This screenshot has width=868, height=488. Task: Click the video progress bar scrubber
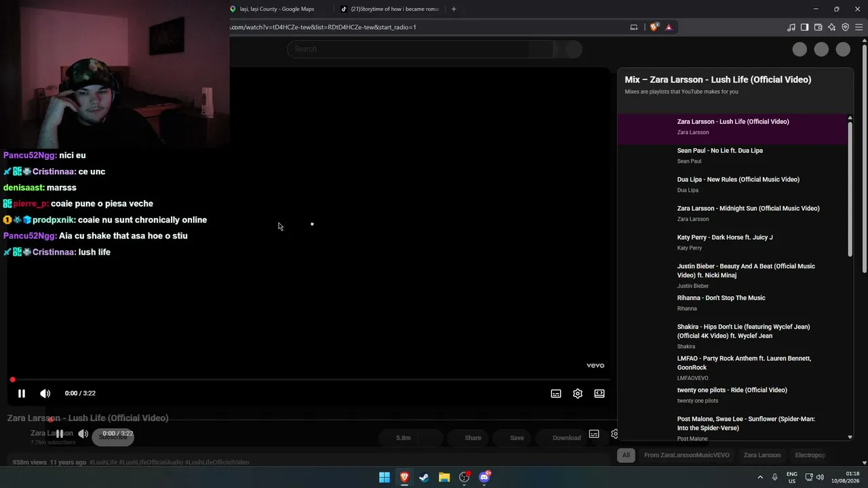pos(12,380)
